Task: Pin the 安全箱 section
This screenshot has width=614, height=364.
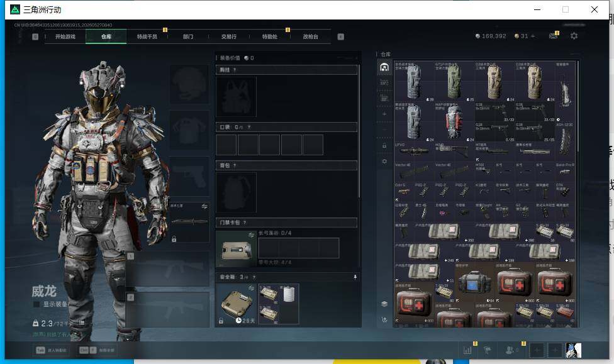Action: click(355, 277)
